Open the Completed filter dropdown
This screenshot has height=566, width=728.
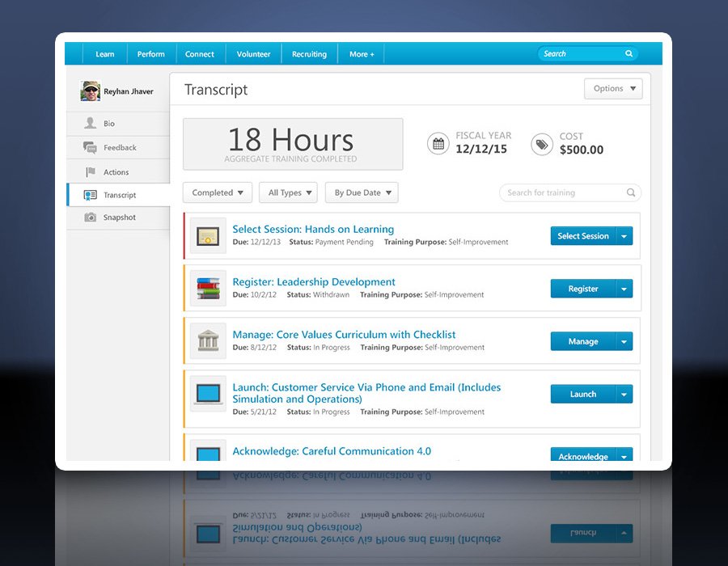[x=218, y=192]
